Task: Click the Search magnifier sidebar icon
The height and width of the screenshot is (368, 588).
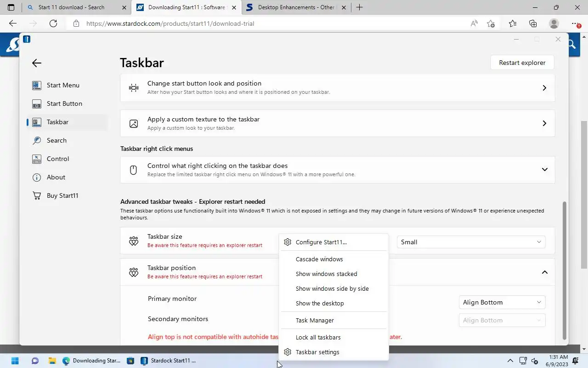Action: (37, 140)
